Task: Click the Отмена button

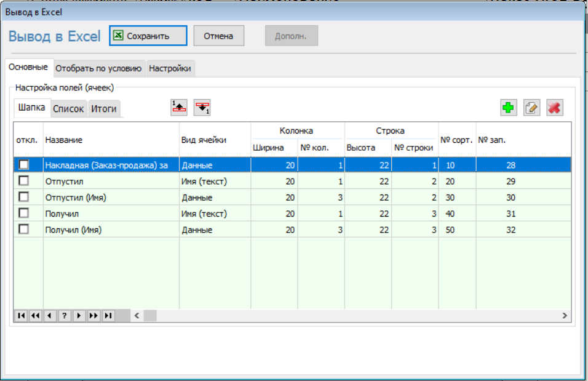Action: (x=218, y=36)
